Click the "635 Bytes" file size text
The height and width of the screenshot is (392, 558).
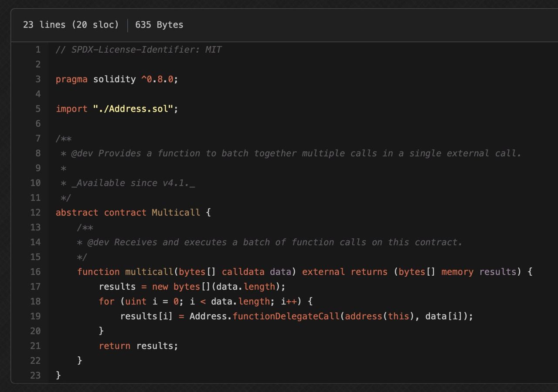159,25
